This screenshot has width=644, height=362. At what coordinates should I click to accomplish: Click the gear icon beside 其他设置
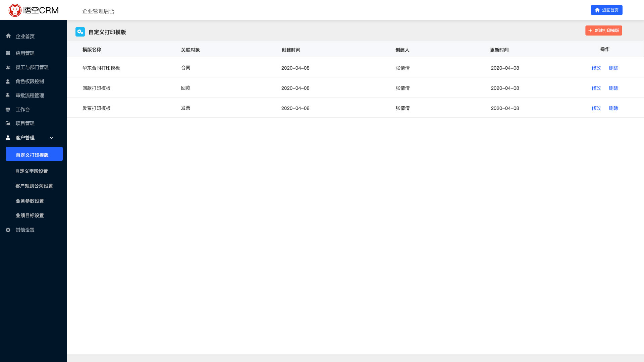pos(8,230)
